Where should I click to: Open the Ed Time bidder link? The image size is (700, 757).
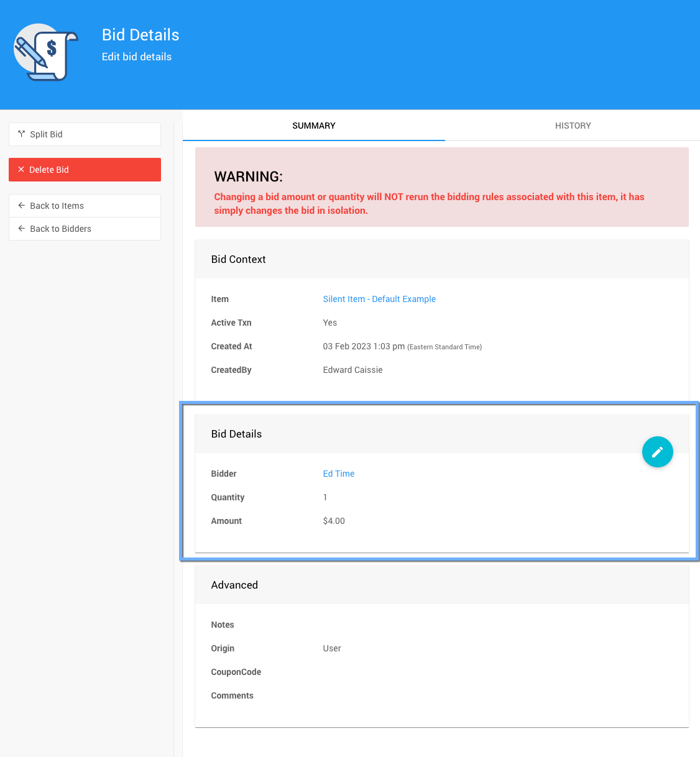click(x=338, y=474)
